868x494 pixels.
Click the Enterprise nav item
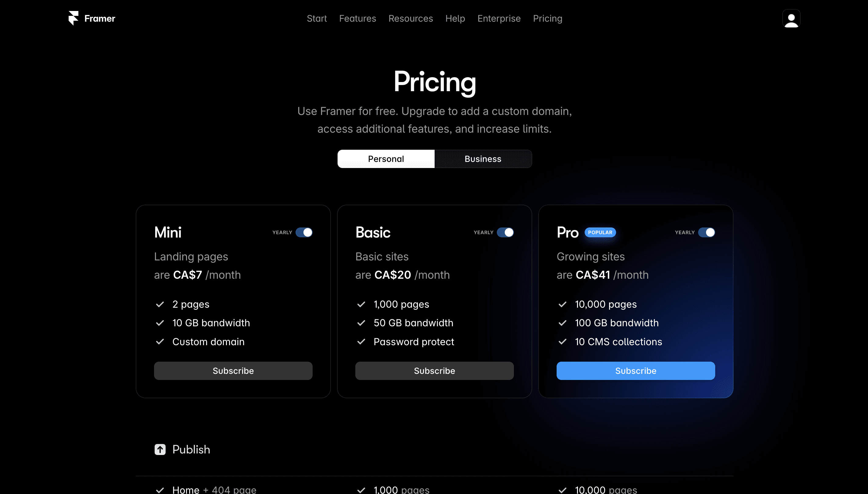[x=499, y=18]
